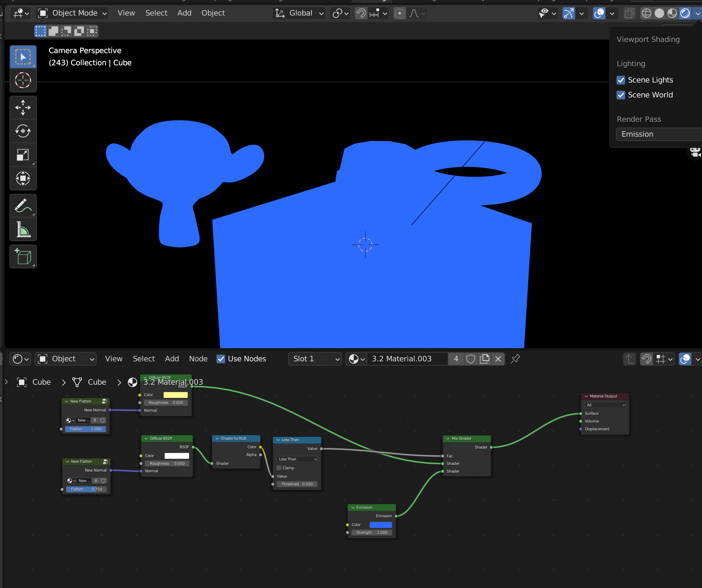Toggle Use Nodes checkbox

coord(220,359)
